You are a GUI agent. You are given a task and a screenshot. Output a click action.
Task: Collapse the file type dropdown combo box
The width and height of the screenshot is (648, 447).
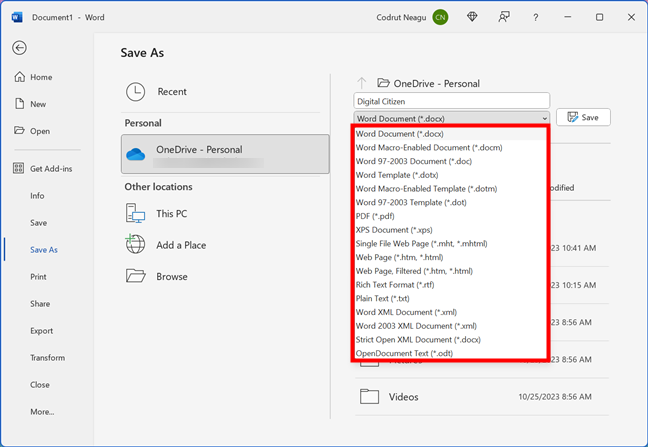click(x=451, y=117)
